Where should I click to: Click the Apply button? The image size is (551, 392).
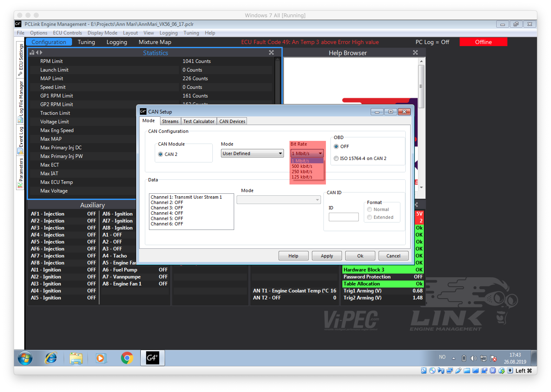[327, 256]
